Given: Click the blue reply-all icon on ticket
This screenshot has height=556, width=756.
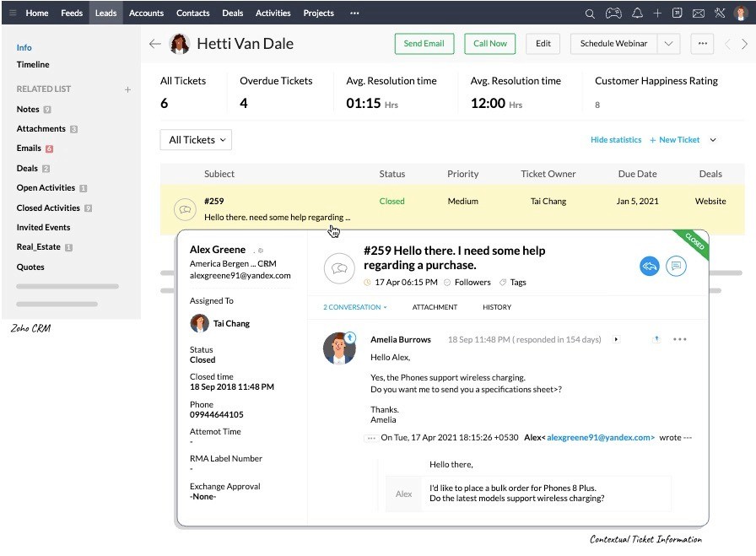Looking at the screenshot, I should coord(650,266).
